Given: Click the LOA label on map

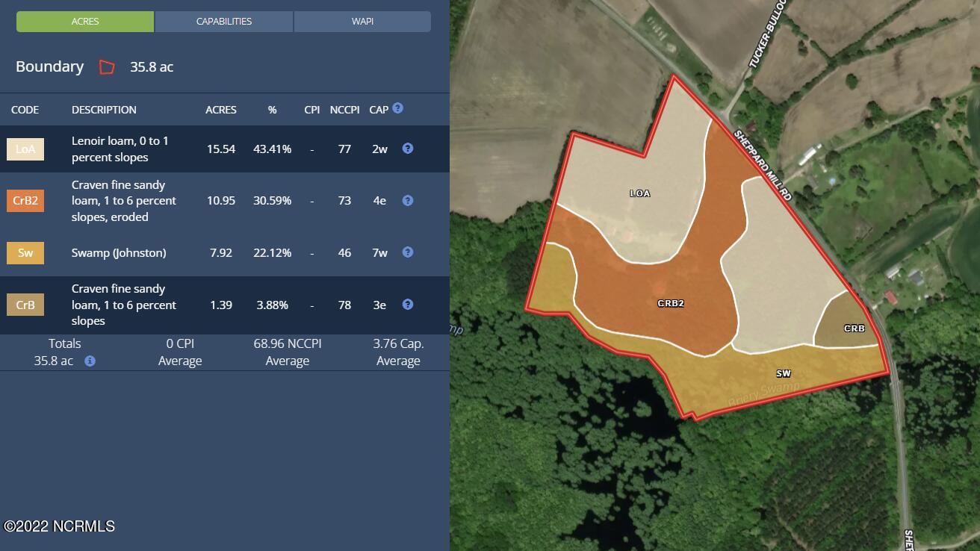Looking at the screenshot, I should [x=640, y=193].
